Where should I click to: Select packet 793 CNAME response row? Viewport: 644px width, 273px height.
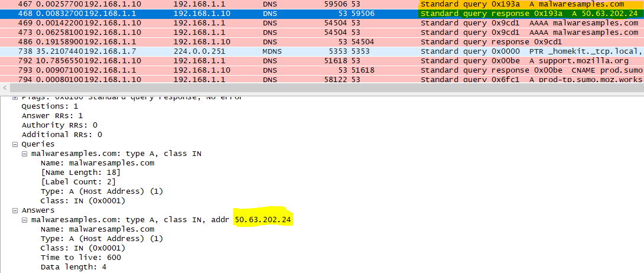322,70
